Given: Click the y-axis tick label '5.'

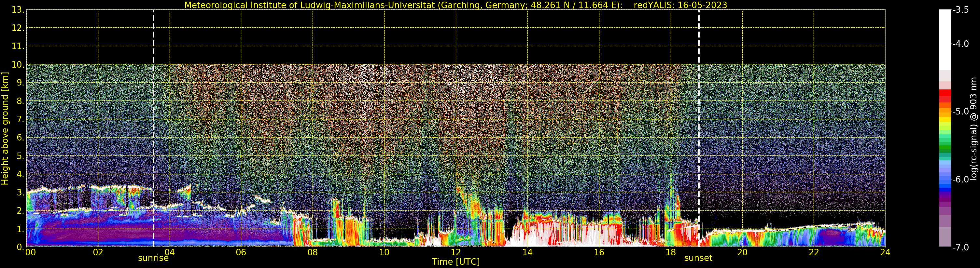Looking at the screenshot, I should 20,156.
